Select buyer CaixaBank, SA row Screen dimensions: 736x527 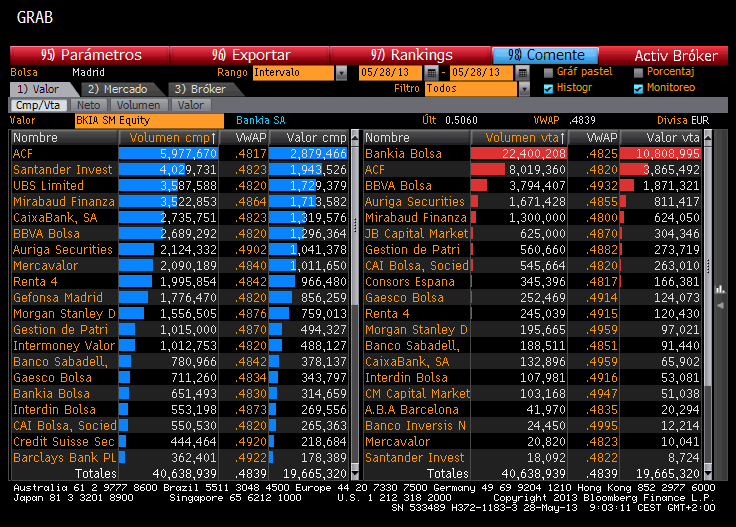click(180, 218)
